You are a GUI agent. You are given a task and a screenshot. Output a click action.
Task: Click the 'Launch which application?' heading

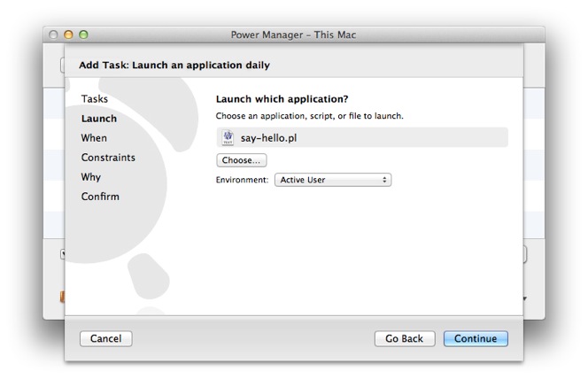[x=282, y=99]
